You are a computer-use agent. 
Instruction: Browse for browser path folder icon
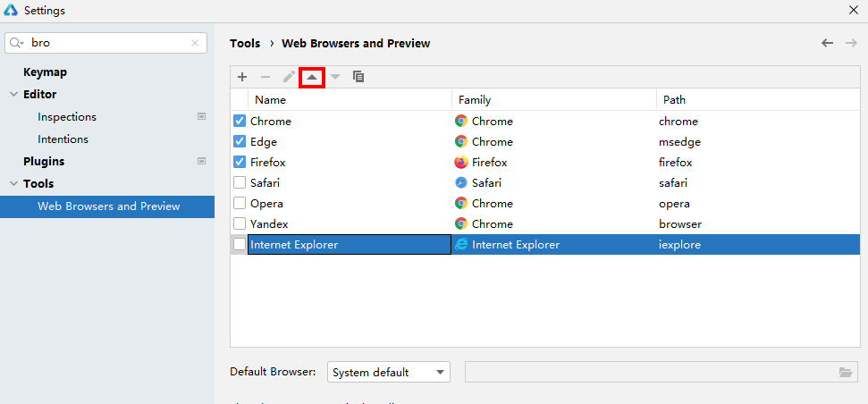(846, 372)
